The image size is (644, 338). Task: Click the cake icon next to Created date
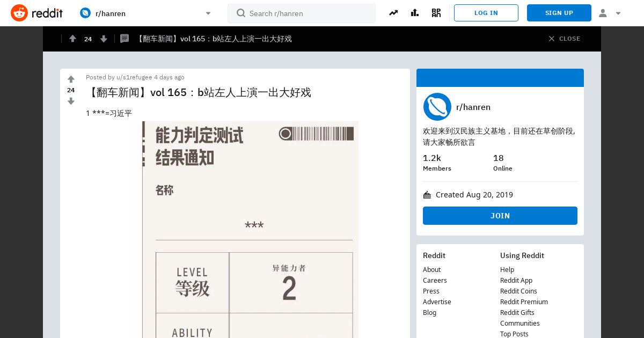pyautogui.click(x=427, y=195)
